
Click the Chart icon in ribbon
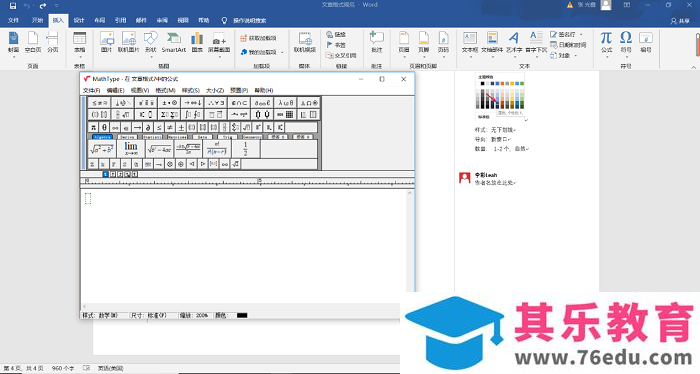pos(197,43)
